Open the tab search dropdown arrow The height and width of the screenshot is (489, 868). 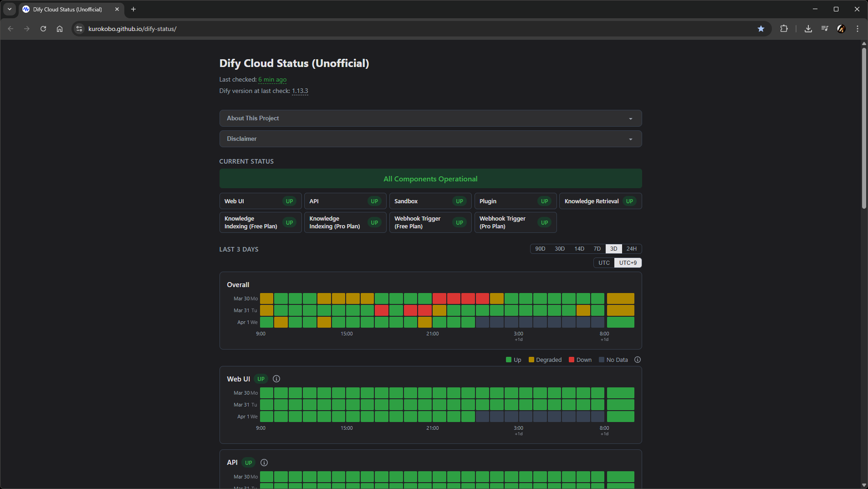[x=10, y=9]
